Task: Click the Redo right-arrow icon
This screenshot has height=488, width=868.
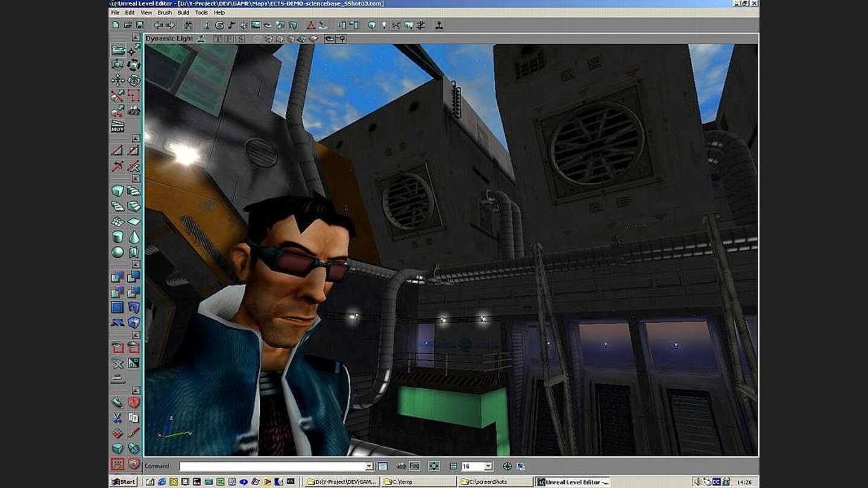Action: click(x=171, y=25)
